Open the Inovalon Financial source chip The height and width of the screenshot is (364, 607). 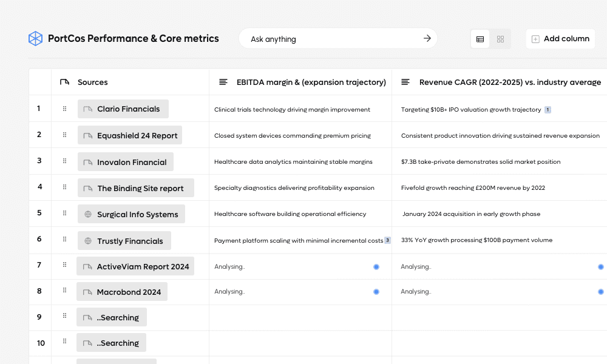tap(126, 162)
